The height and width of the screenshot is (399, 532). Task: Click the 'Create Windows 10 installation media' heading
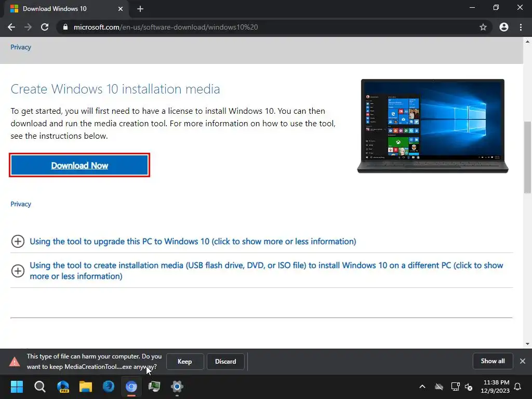115,89
